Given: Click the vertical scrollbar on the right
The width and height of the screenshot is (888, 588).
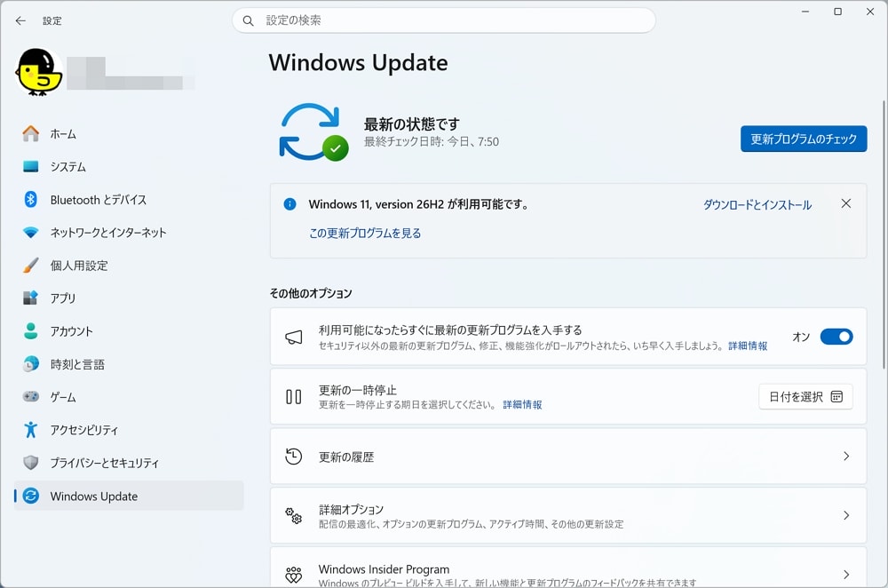Looking at the screenshot, I should (884, 235).
